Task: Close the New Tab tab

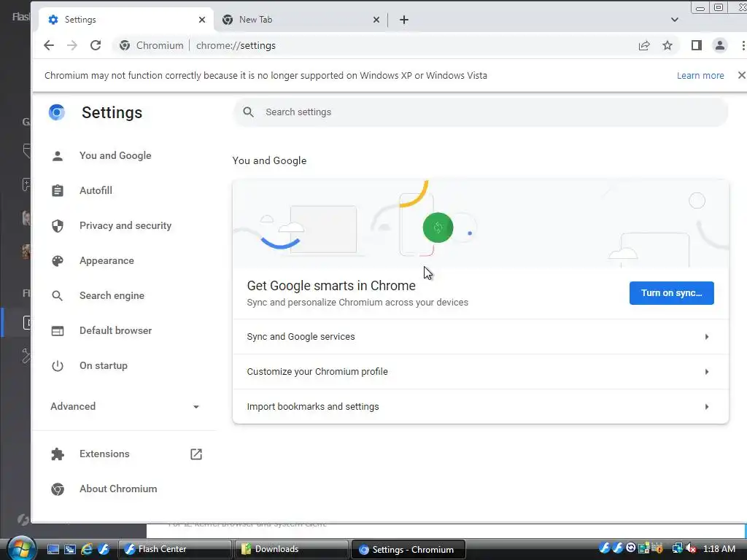Action: pyautogui.click(x=376, y=20)
